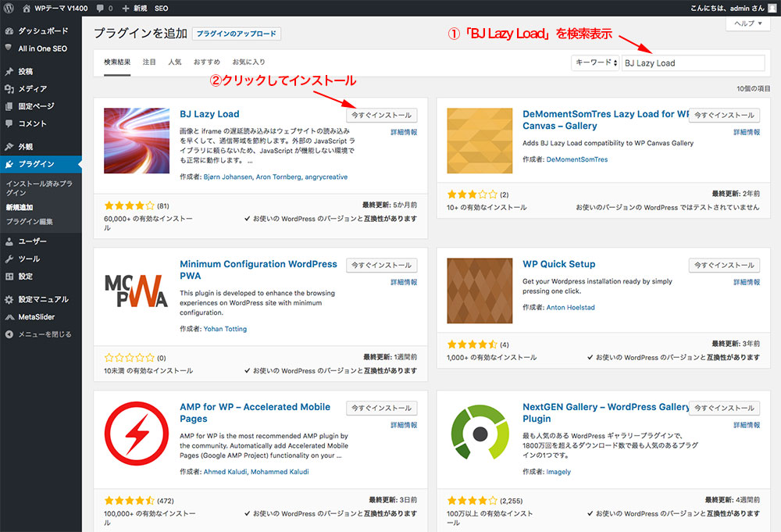Open author Imagely link

pyautogui.click(x=558, y=472)
